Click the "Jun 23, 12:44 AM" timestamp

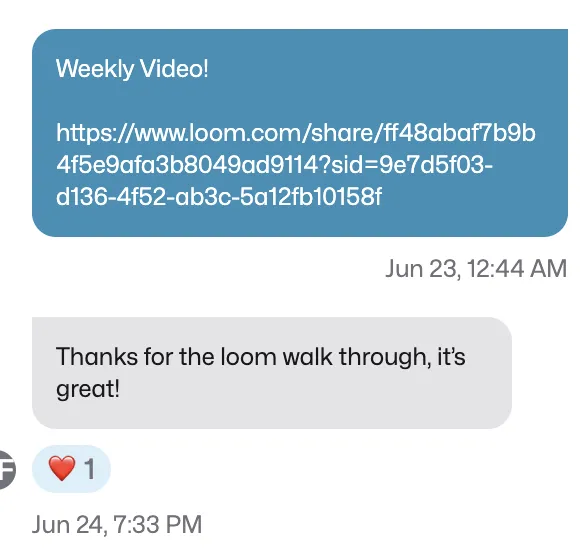(x=476, y=268)
